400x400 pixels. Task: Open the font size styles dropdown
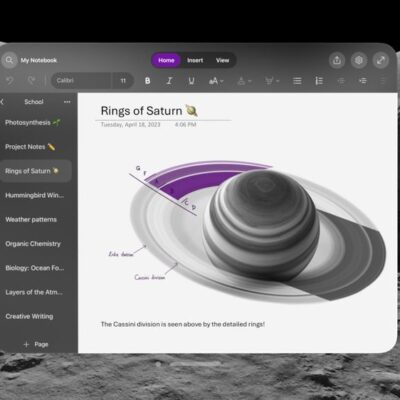[x=216, y=81]
